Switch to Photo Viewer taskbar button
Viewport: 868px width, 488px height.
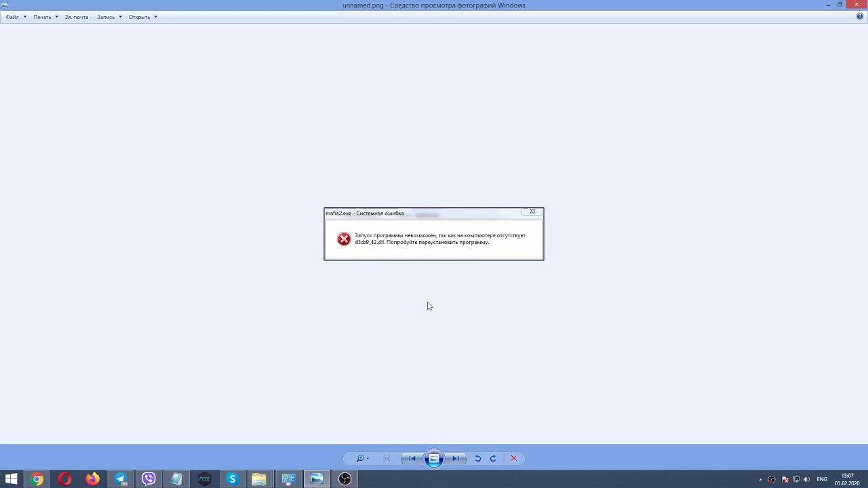(317, 479)
